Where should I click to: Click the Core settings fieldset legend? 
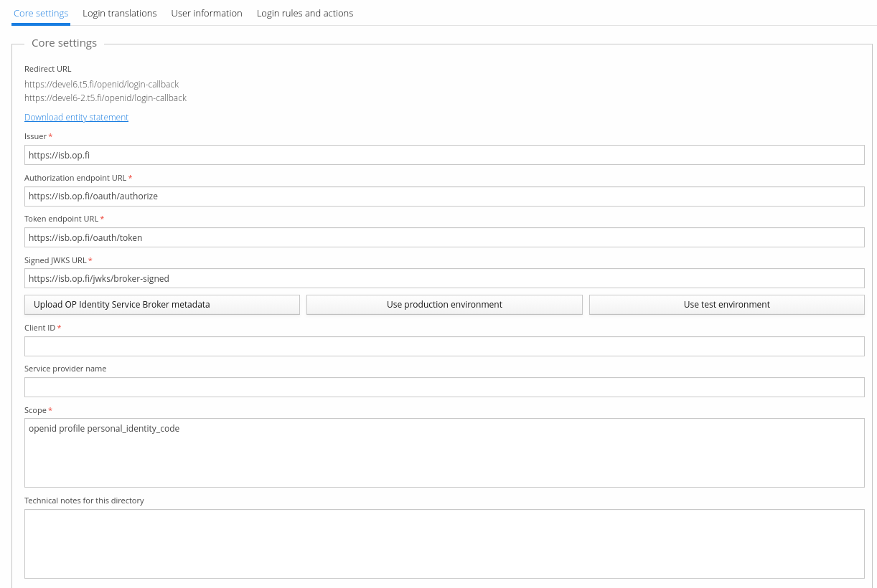click(x=64, y=43)
